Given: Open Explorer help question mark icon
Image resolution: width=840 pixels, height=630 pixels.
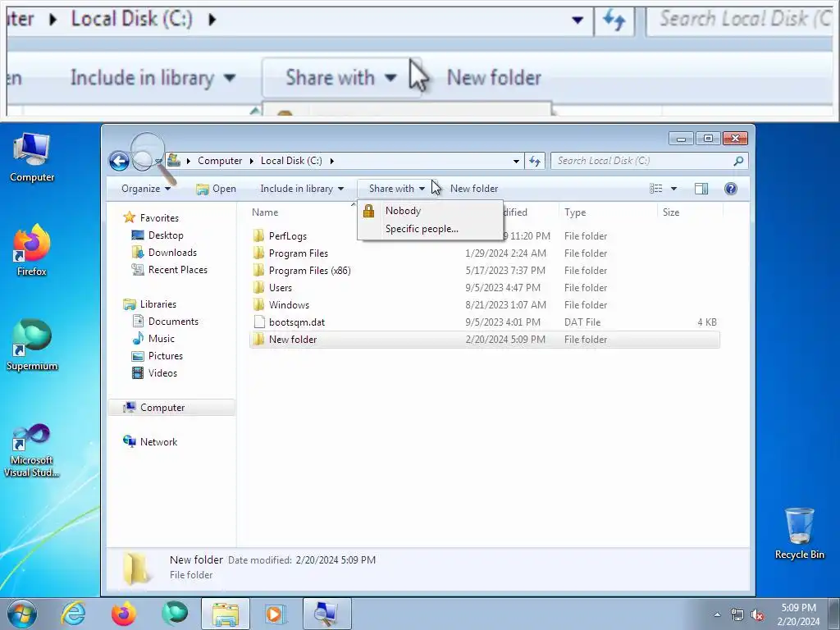Looking at the screenshot, I should point(731,189).
